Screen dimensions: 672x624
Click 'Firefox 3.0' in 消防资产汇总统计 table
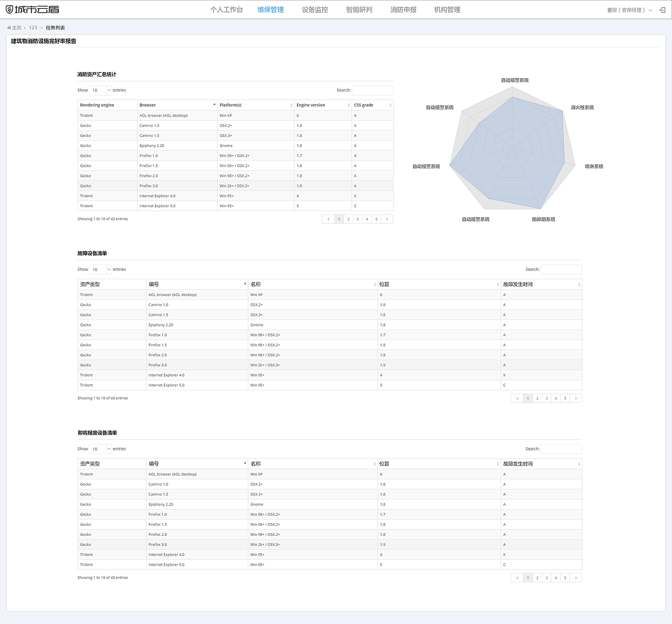149,186
